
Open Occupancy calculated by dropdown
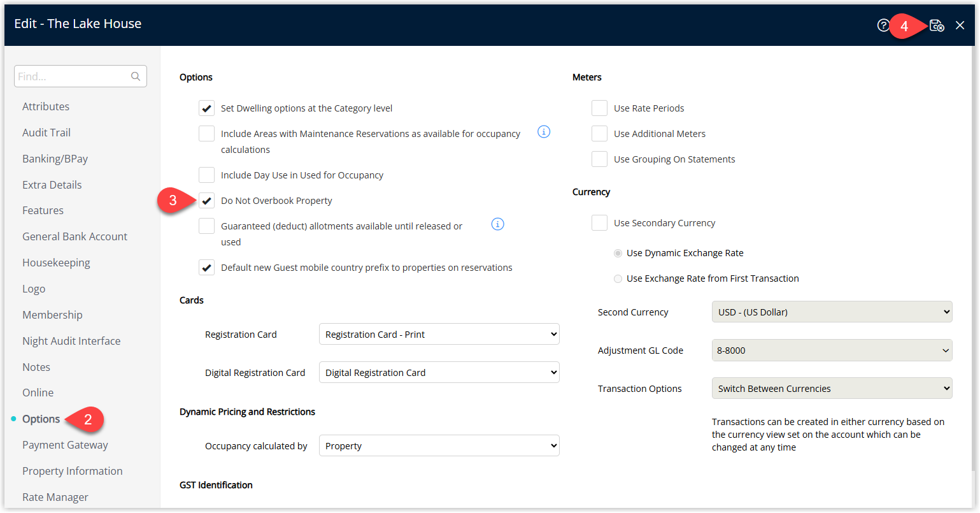[439, 446]
